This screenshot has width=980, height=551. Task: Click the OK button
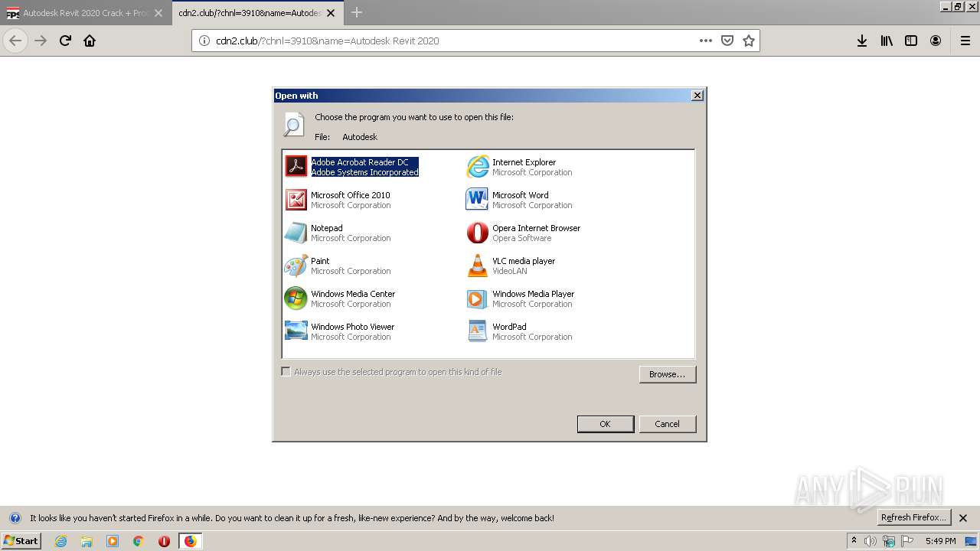click(x=605, y=424)
